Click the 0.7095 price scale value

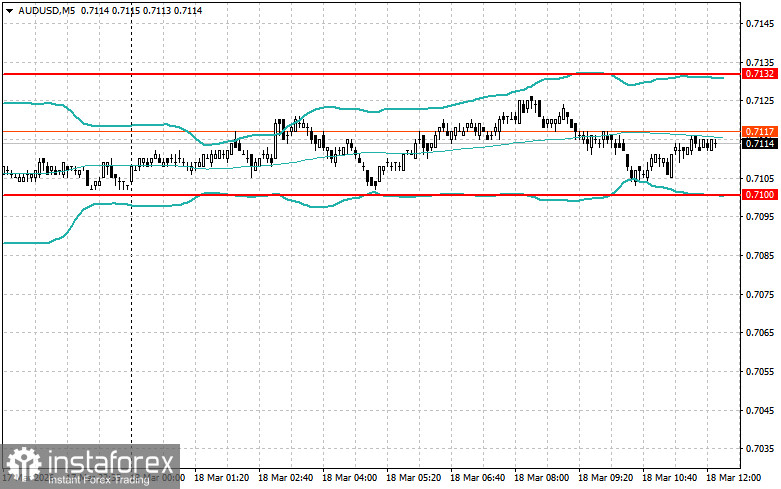(760, 217)
